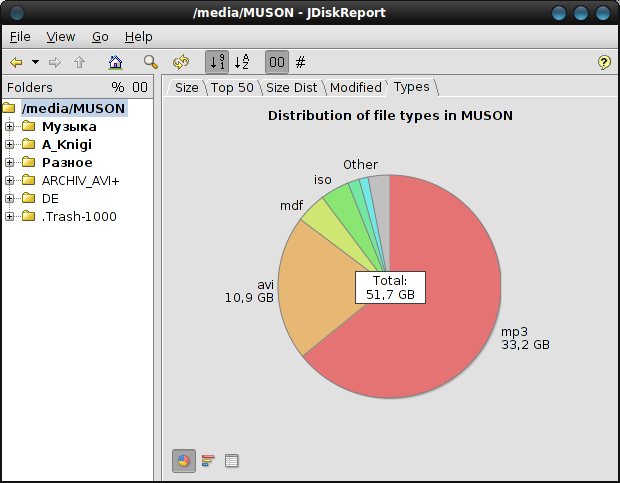This screenshot has width=620, height=483.
Task: Open the Size Dist tab
Action: click(291, 87)
